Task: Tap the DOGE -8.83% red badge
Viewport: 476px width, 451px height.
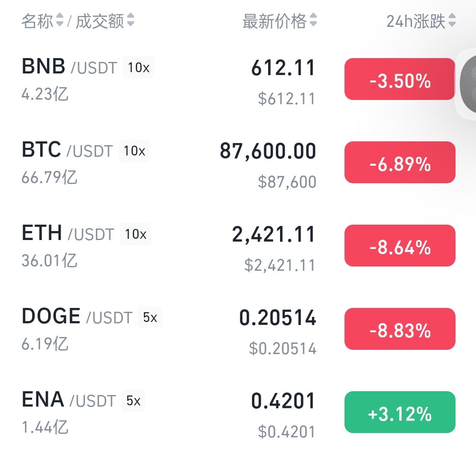Action: [x=400, y=329]
